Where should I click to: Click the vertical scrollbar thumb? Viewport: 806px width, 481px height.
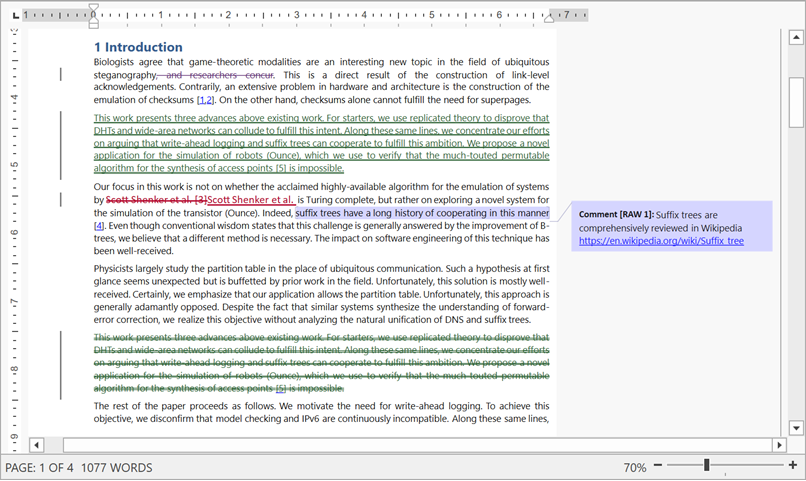point(796,102)
